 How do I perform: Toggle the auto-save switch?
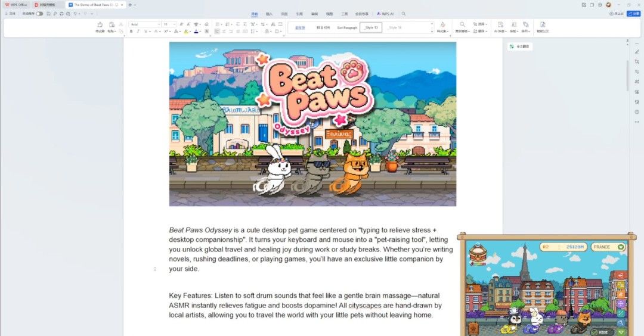(39, 13)
